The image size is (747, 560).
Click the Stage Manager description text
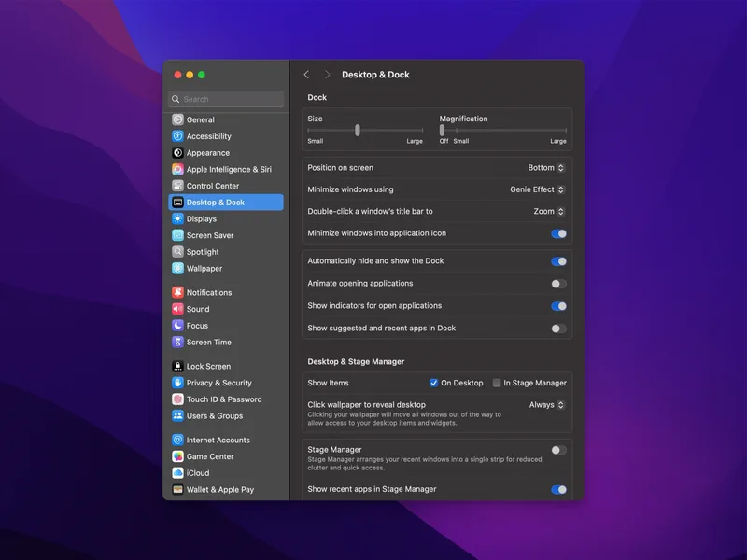(425, 463)
